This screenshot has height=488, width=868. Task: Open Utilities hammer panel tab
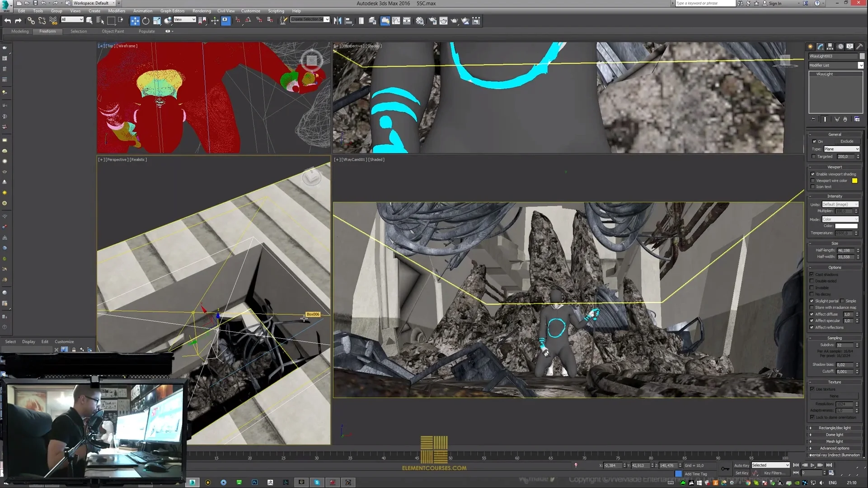859,46
